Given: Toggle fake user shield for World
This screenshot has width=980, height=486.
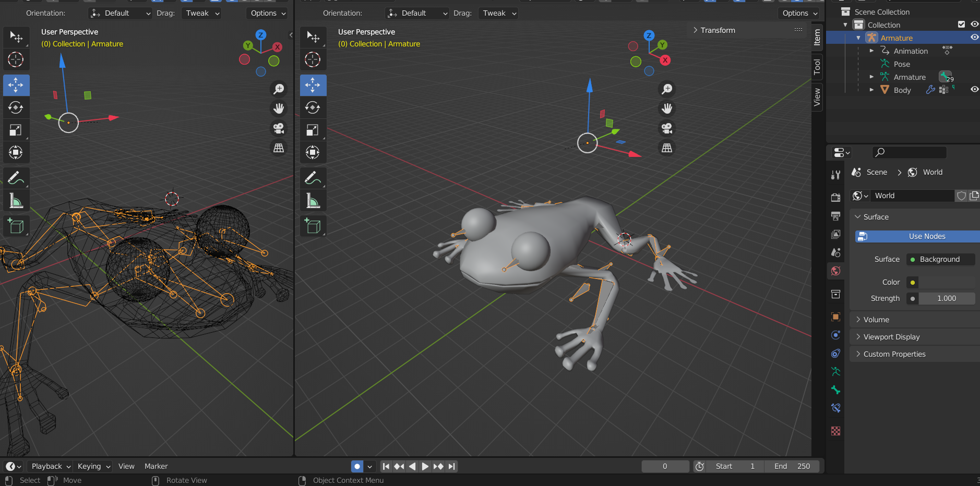Looking at the screenshot, I should click(x=961, y=196).
